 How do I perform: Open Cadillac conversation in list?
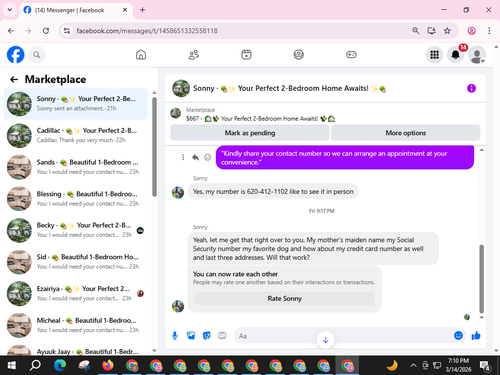click(x=75, y=135)
